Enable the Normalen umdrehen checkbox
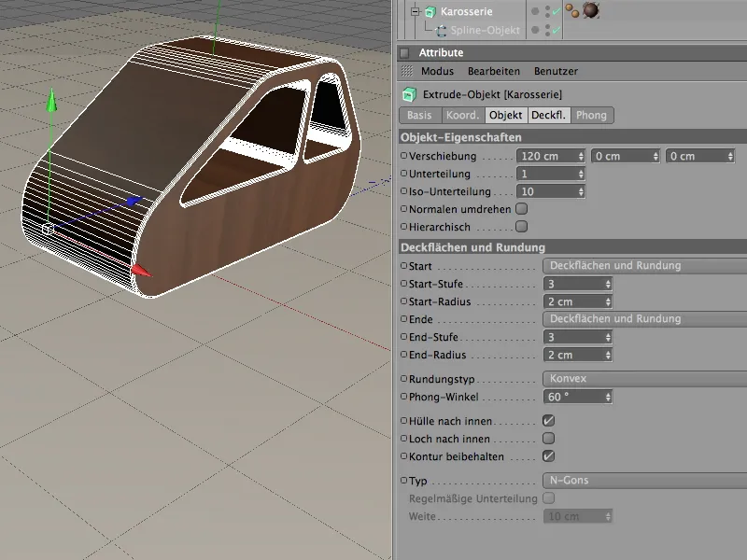The height and width of the screenshot is (560, 747). (522, 209)
